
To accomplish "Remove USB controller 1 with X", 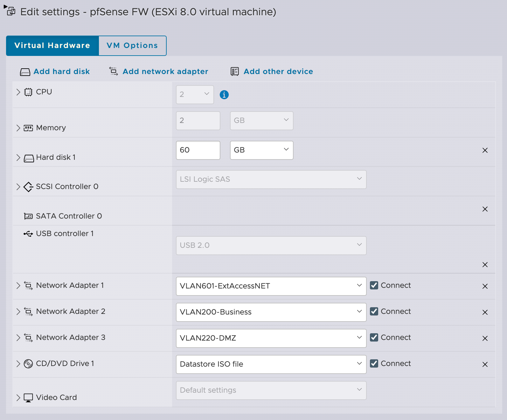I will pyautogui.click(x=485, y=265).
